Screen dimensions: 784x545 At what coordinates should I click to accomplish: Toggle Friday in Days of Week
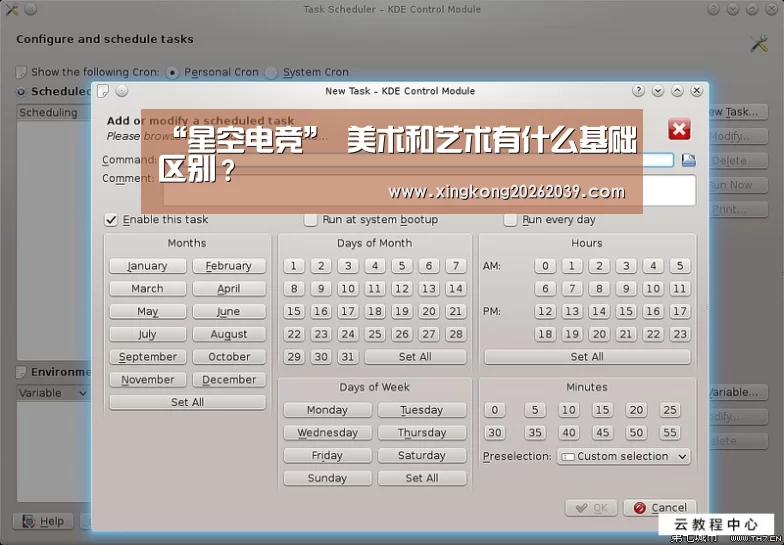328,456
